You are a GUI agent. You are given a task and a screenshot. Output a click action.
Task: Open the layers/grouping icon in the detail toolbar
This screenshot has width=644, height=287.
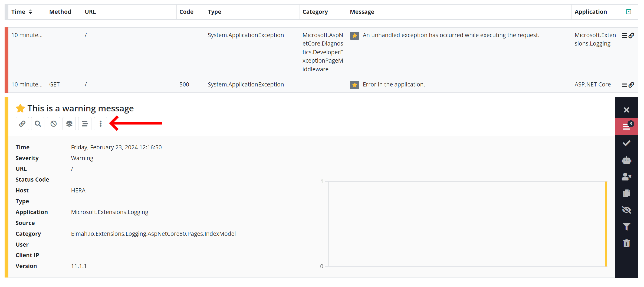point(69,124)
